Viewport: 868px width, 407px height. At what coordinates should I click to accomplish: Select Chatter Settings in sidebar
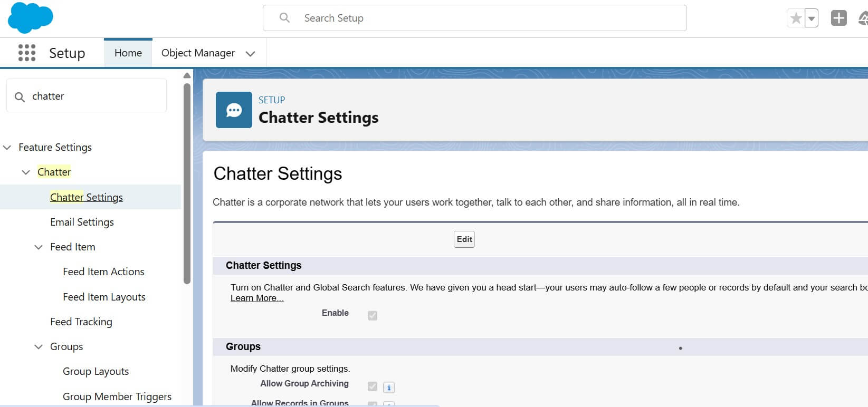(x=87, y=197)
